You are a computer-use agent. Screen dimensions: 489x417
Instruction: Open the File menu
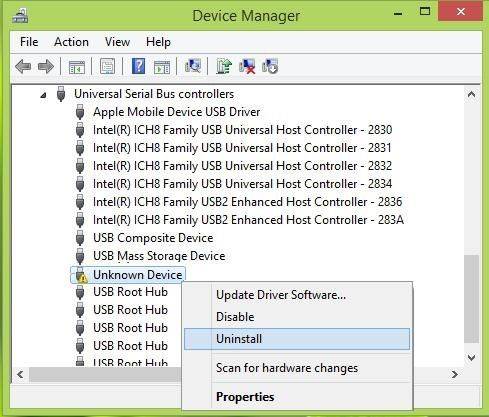pyautogui.click(x=29, y=42)
